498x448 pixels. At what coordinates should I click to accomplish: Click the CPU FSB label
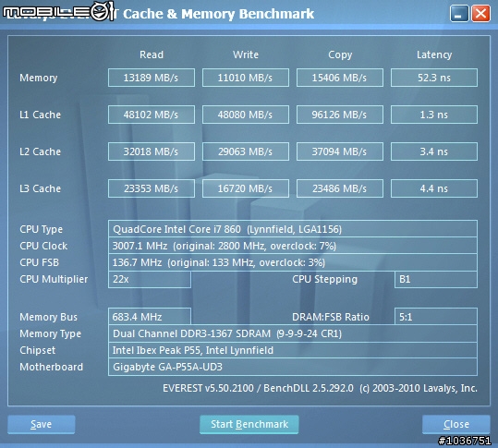[x=39, y=262]
